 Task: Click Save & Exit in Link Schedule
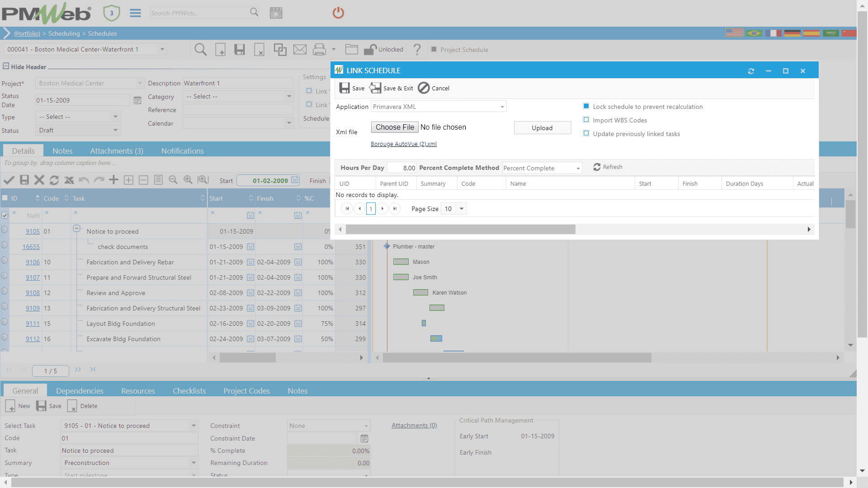(392, 88)
